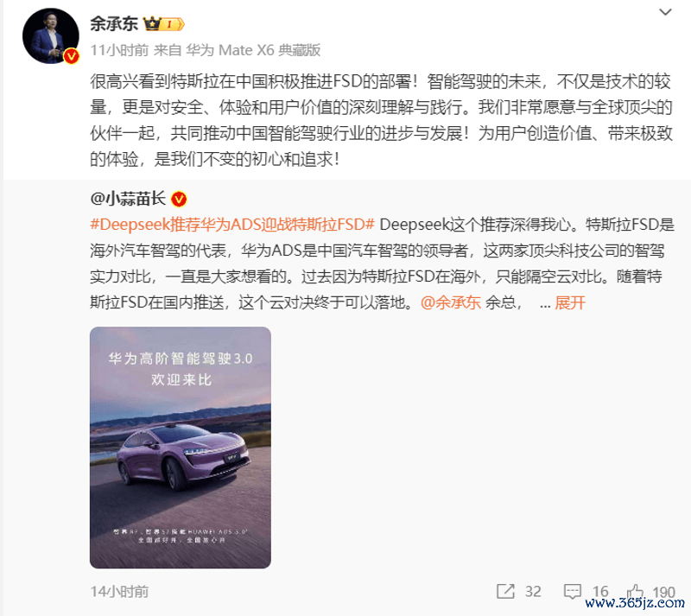Like the post with the thumbs-up icon
The image size is (691, 616).
[635, 591]
